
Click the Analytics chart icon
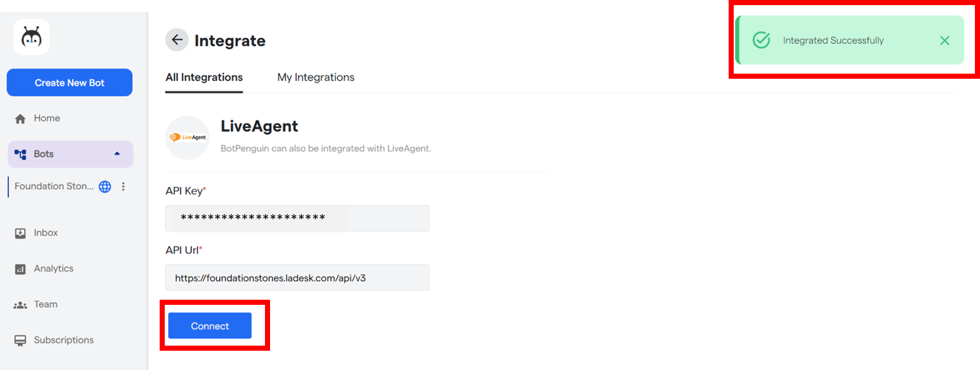(x=20, y=269)
